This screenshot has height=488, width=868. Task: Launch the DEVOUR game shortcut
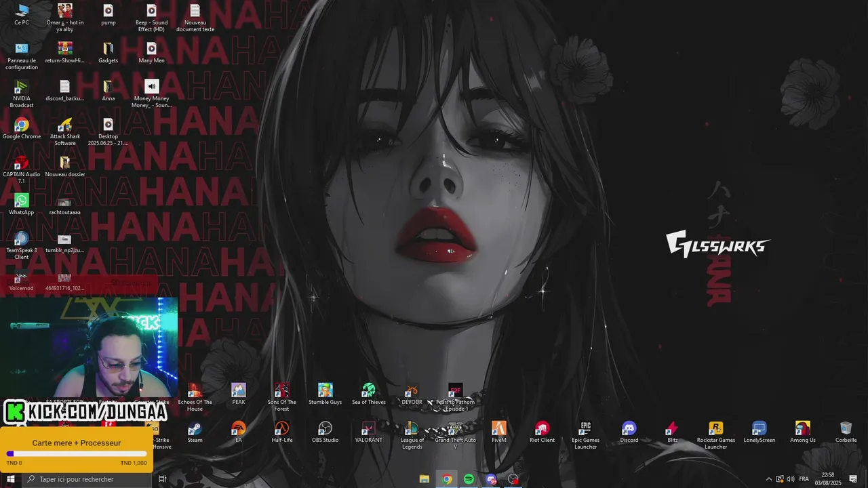[412, 394]
